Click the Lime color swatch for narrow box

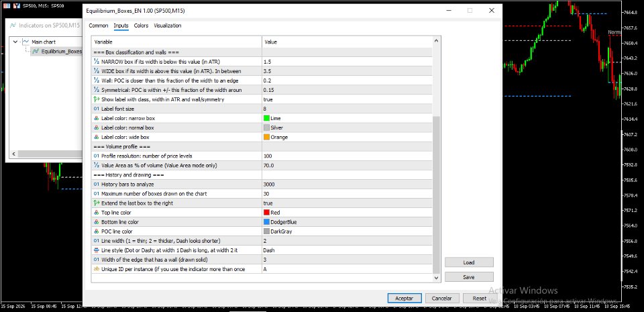[266, 118]
